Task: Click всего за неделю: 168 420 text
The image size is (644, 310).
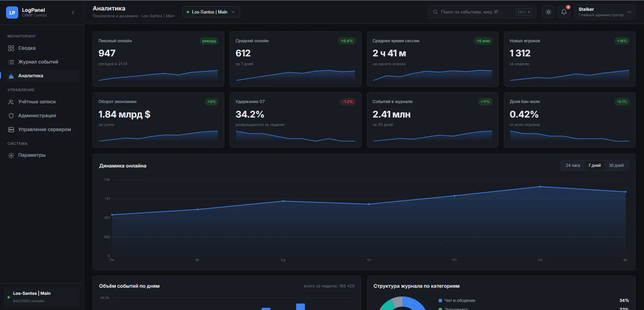Action: coord(329,286)
